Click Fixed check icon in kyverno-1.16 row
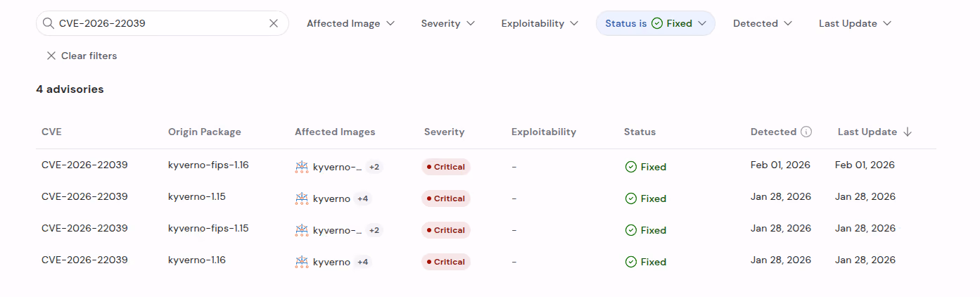Image resolution: width=980 pixels, height=297 pixels. click(x=631, y=262)
